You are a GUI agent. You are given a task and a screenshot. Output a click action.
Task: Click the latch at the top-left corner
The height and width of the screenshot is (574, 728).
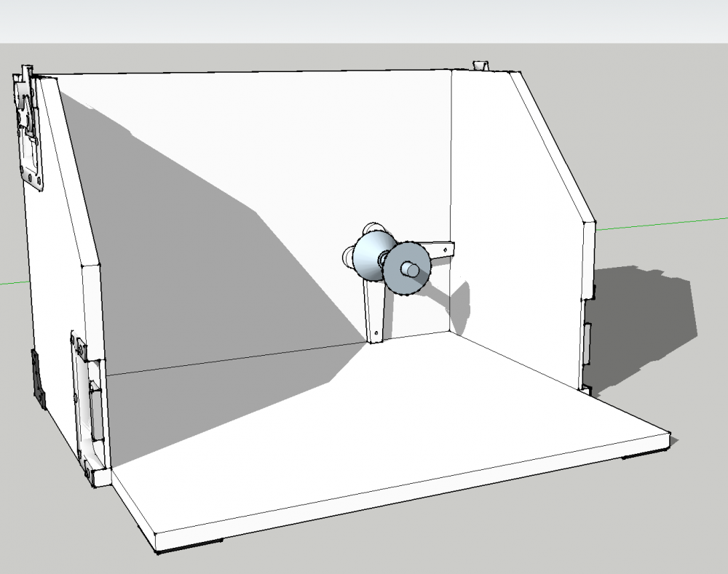pyautogui.click(x=28, y=127)
